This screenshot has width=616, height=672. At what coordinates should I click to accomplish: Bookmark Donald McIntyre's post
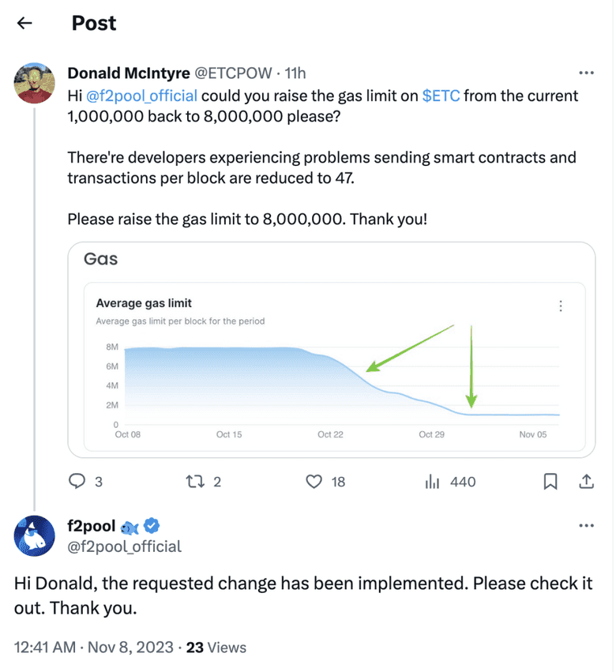(550, 481)
